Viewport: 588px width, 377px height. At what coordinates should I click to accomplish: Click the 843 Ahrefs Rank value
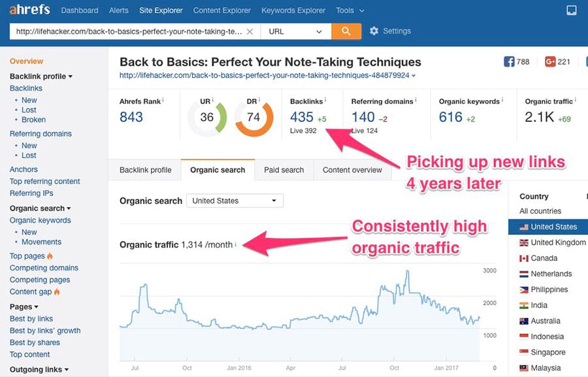click(131, 117)
